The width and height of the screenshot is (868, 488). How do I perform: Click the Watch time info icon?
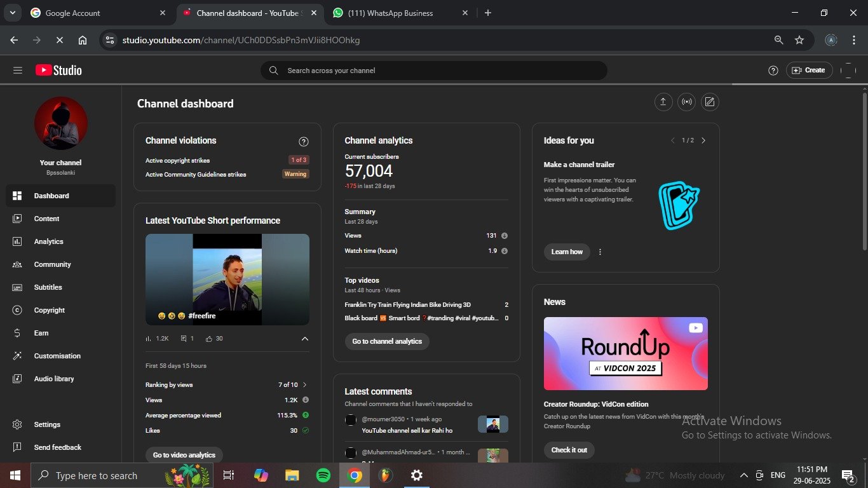coord(505,251)
